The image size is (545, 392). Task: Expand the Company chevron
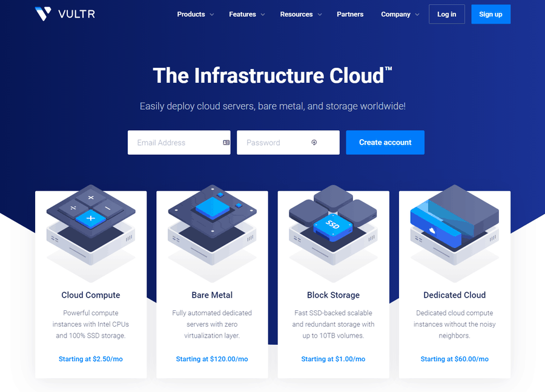(417, 15)
